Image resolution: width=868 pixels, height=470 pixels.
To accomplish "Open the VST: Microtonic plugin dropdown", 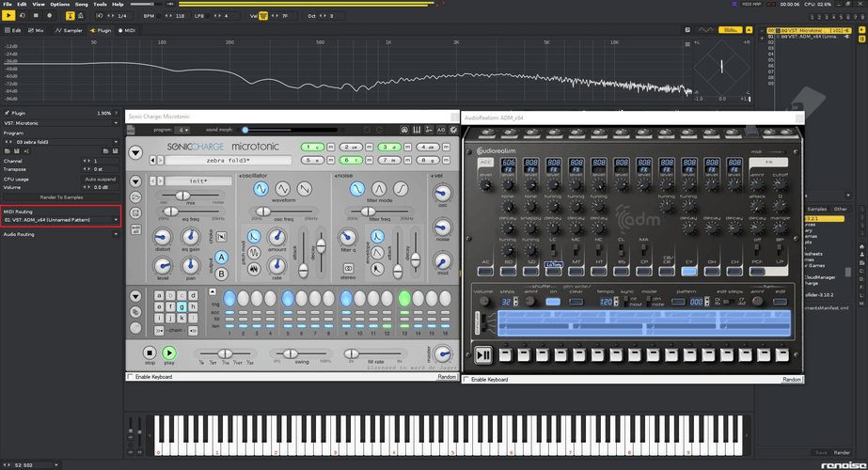I will [61, 123].
